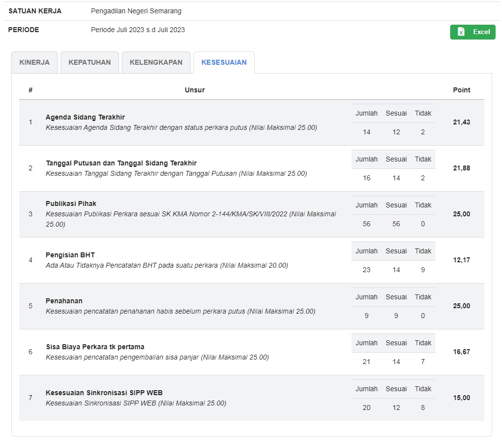502x448 pixels.
Task: Open the KEPATUHAN tab
Action: coord(89,63)
